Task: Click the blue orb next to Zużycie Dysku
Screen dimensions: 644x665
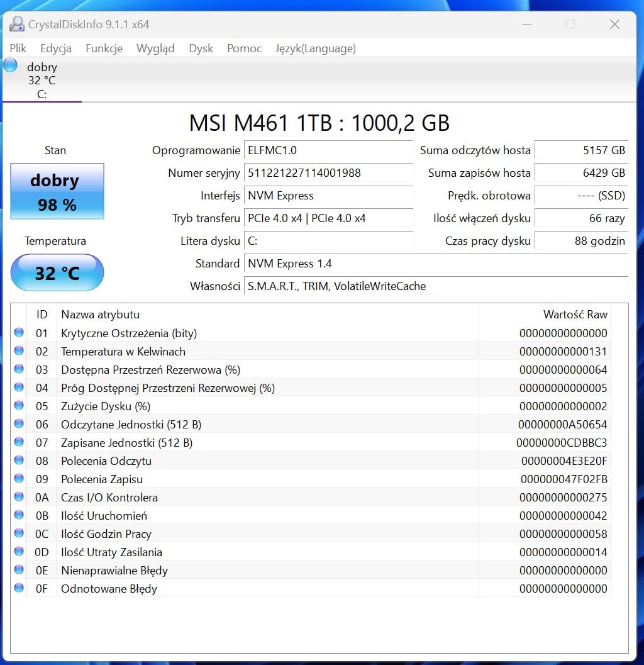Action: [x=19, y=406]
